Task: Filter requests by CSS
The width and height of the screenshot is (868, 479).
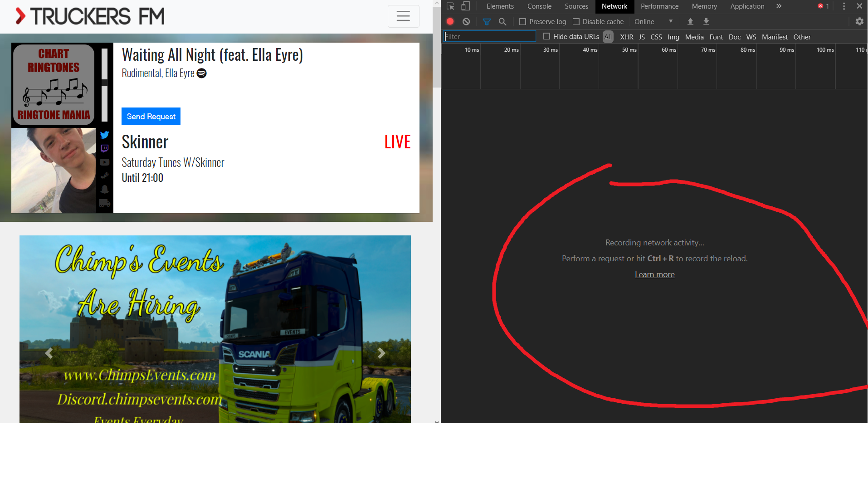Action: click(x=656, y=37)
